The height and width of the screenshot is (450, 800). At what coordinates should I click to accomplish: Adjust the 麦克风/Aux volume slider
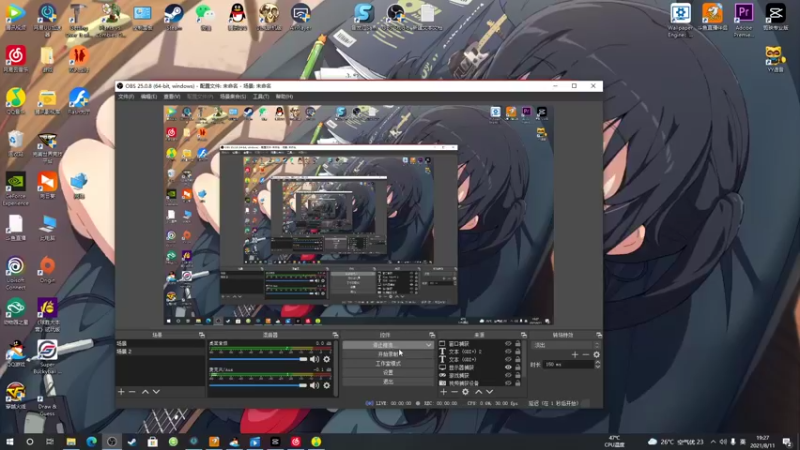(x=258, y=385)
